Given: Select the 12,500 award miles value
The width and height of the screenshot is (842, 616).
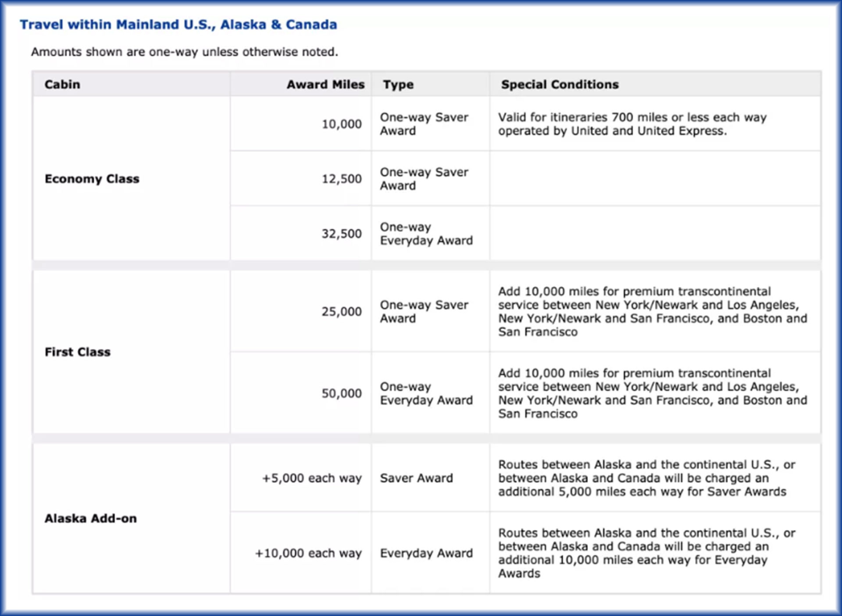Looking at the screenshot, I should tap(341, 178).
